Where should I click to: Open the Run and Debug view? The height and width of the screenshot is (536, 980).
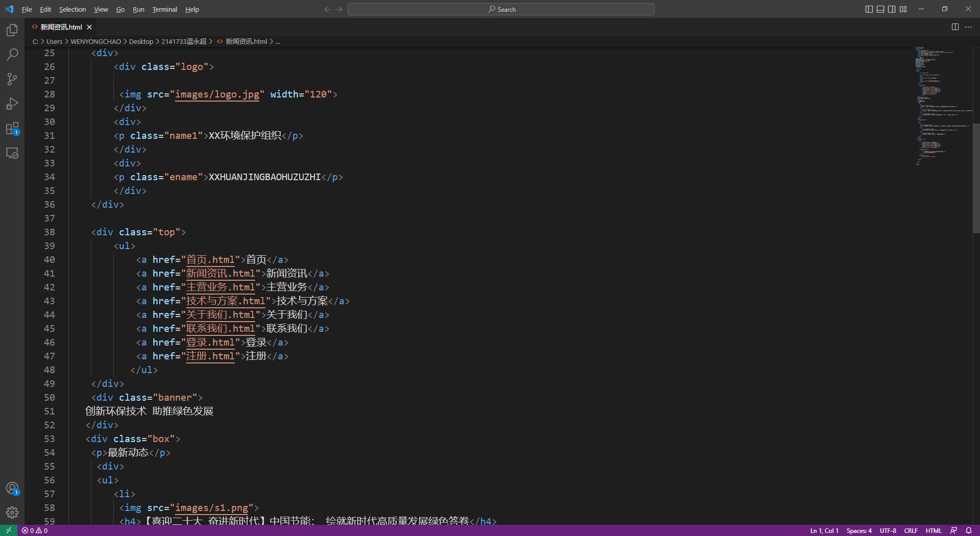(x=12, y=104)
